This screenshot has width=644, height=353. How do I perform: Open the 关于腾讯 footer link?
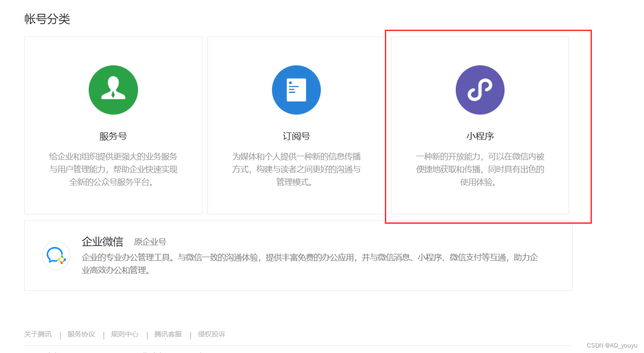click(x=38, y=334)
